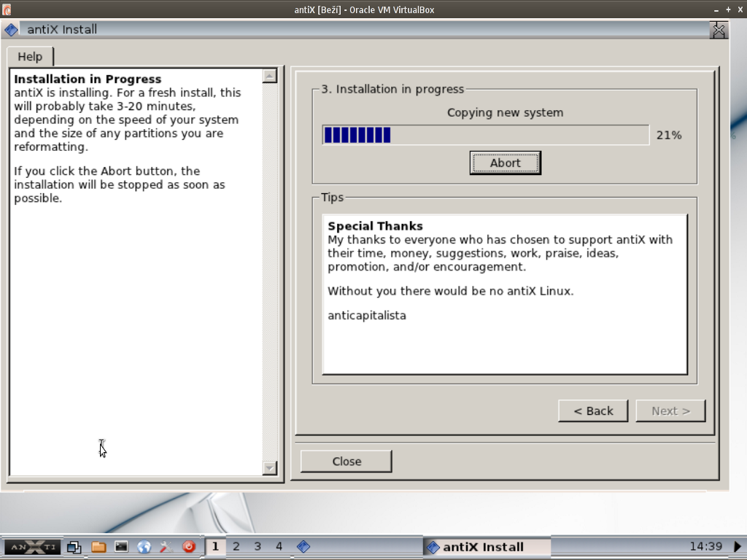The image size is (747, 560).
Task: Click the red power exit icon
Action: pyautogui.click(x=189, y=547)
